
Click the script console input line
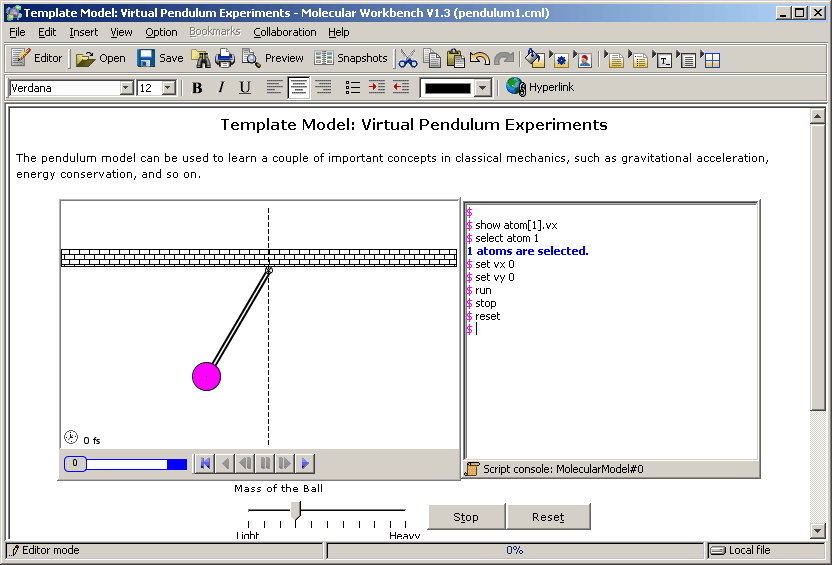(x=611, y=329)
